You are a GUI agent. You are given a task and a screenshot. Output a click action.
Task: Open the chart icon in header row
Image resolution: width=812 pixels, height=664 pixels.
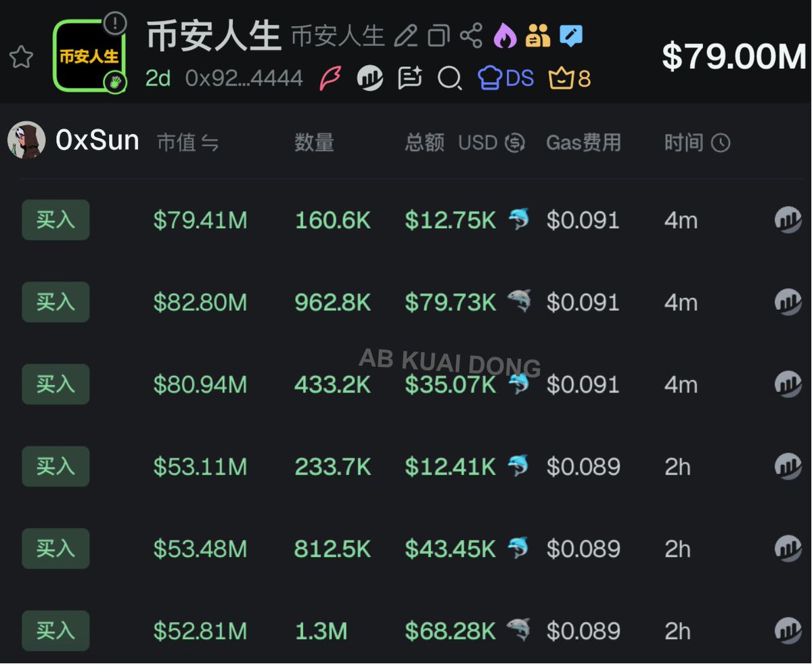[369, 79]
